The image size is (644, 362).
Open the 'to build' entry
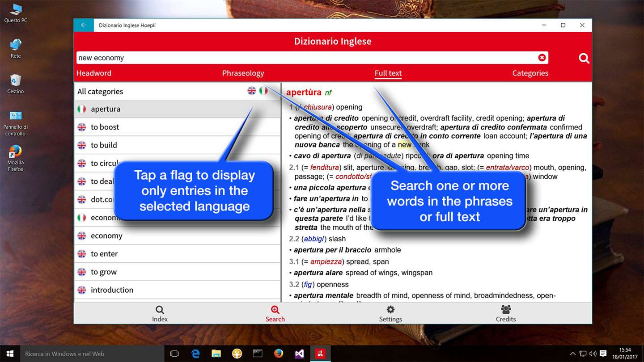point(177,145)
